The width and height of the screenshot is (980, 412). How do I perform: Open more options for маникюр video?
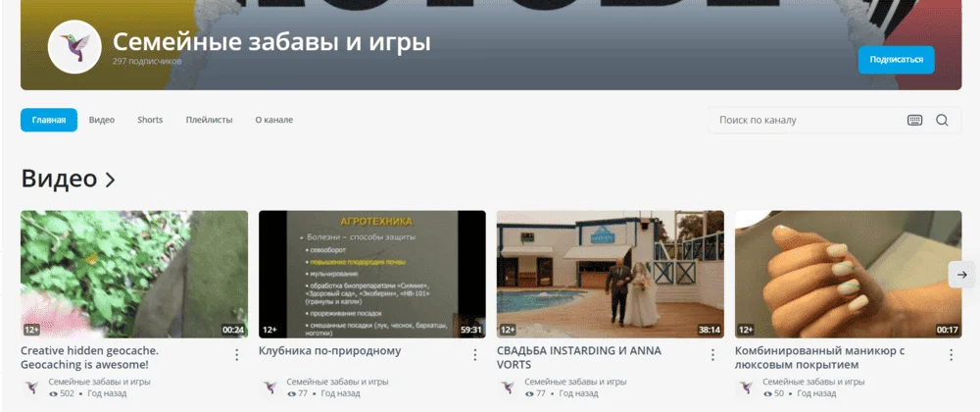tap(952, 354)
